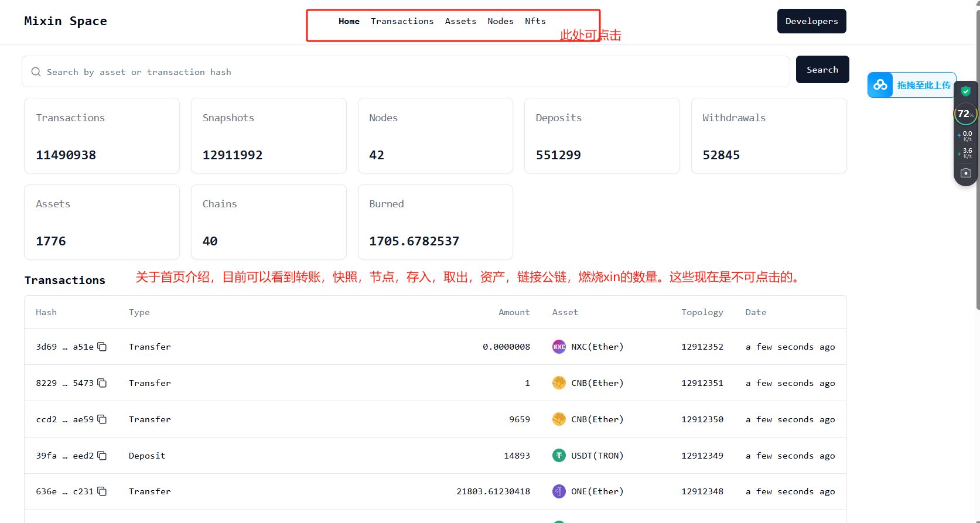The width and height of the screenshot is (980, 523).
Task: Copy hash 8229 … 5473
Action: pos(102,383)
